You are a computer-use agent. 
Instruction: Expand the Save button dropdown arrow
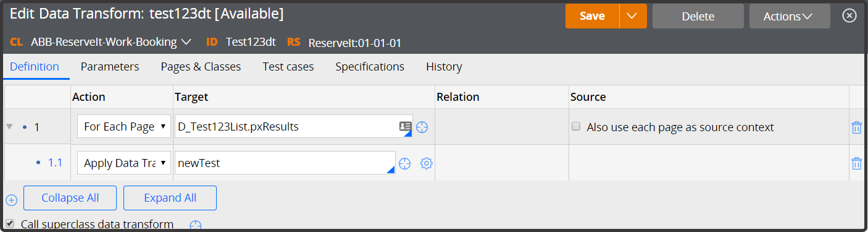(632, 16)
